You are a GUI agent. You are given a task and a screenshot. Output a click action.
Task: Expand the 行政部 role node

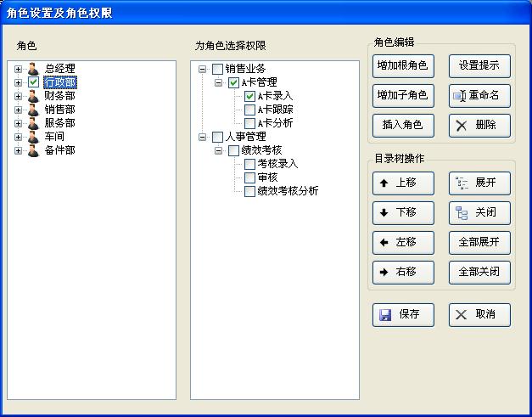(x=18, y=82)
